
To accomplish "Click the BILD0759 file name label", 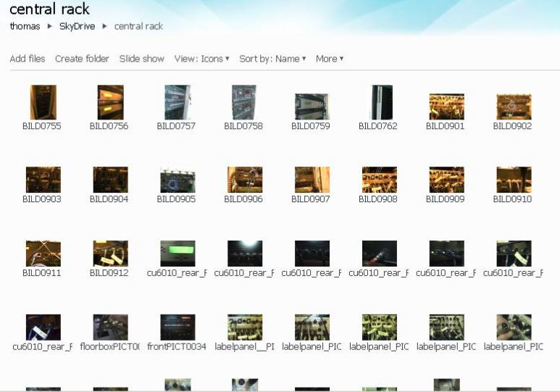I will click(x=311, y=126).
